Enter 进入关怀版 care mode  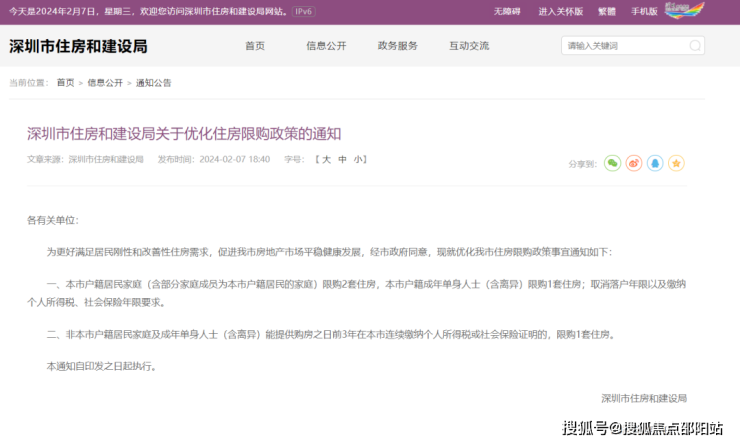[x=560, y=11]
